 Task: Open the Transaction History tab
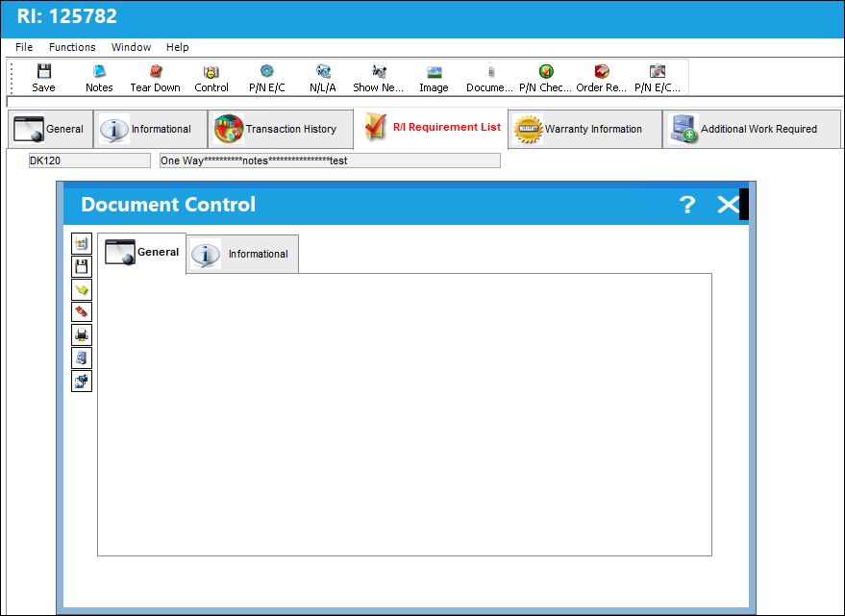[281, 129]
